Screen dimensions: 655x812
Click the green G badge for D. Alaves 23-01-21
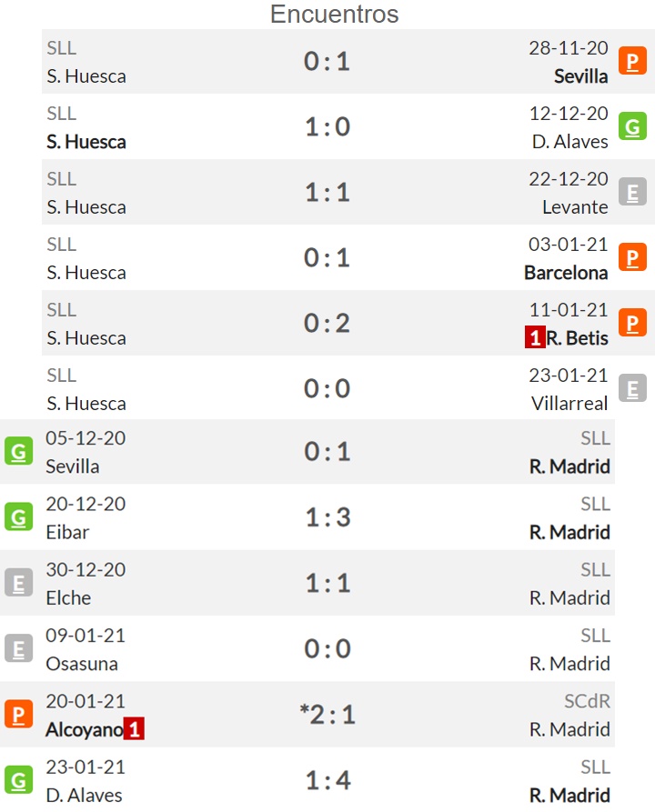click(19, 780)
